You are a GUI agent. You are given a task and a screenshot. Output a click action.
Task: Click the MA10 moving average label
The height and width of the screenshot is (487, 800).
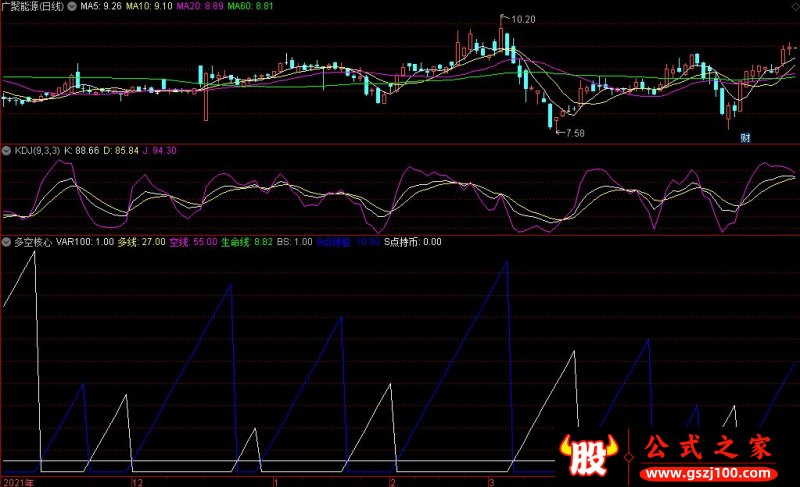[149, 6]
